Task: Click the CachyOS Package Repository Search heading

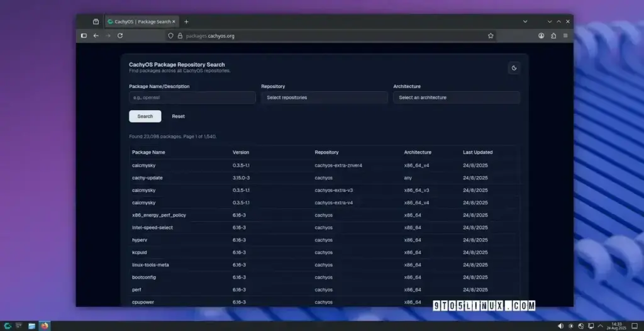Action: [177, 65]
